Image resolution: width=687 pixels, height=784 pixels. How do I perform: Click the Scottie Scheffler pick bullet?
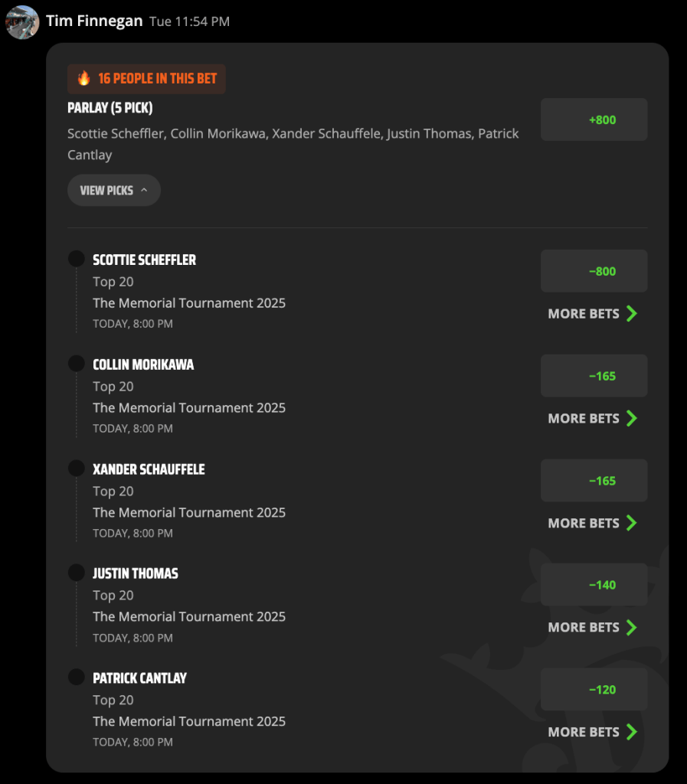pos(76,259)
